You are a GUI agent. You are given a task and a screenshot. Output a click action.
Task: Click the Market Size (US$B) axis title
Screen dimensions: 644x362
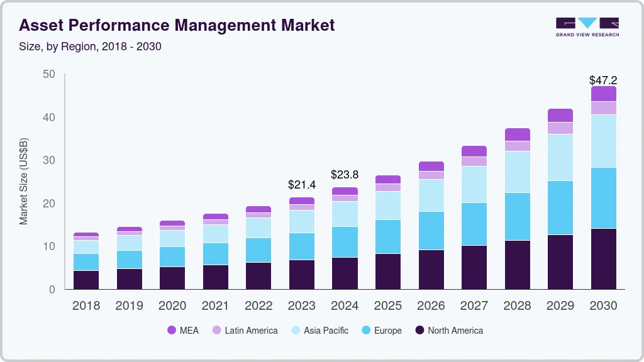pos(24,182)
